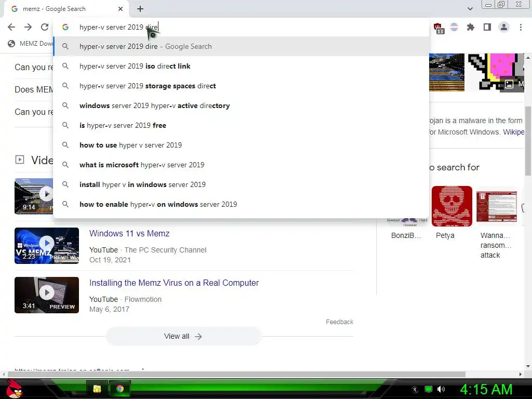This screenshot has width=532, height=399.
Task: Close the memz - Google Search tab
Action: [121, 9]
